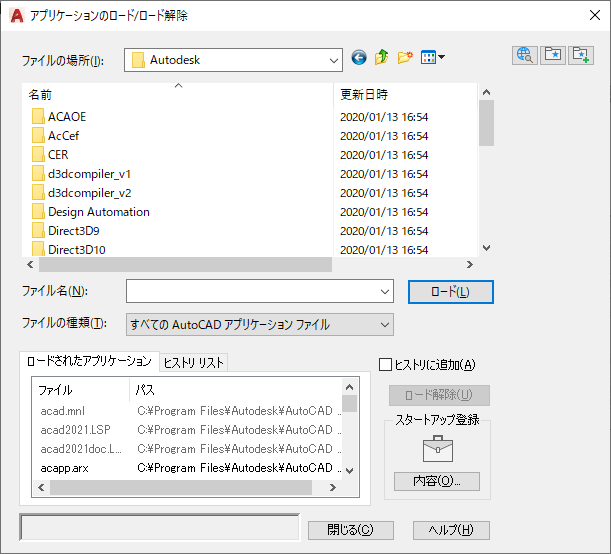Click loaded apps list scroll down arrow

coord(350,471)
